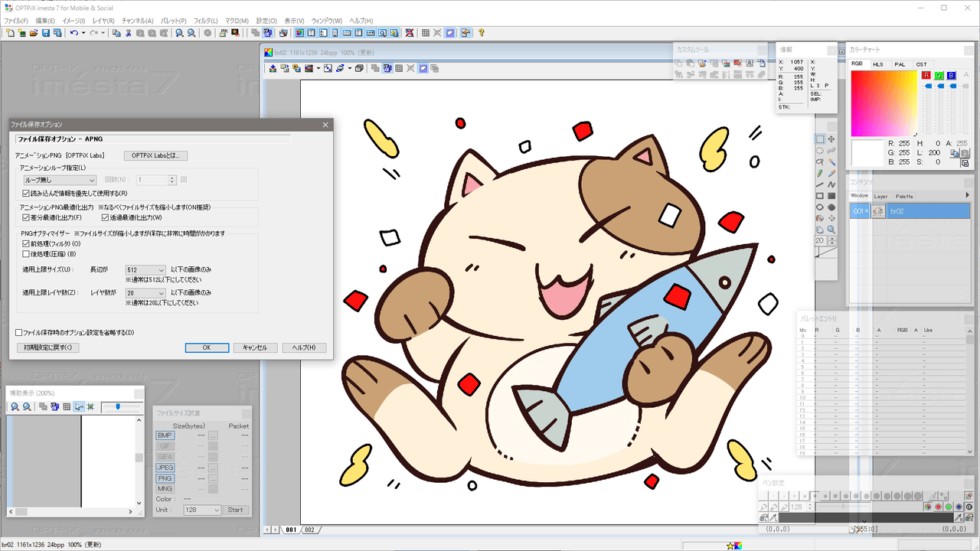Select the magic wand tool
Image resolution: width=980 pixels, height=551 pixels.
(x=831, y=161)
